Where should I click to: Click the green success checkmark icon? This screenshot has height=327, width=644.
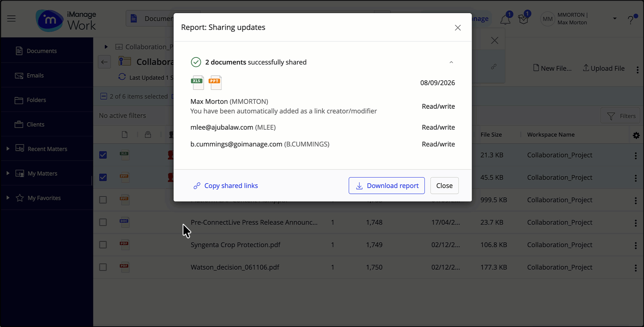[x=196, y=62]
